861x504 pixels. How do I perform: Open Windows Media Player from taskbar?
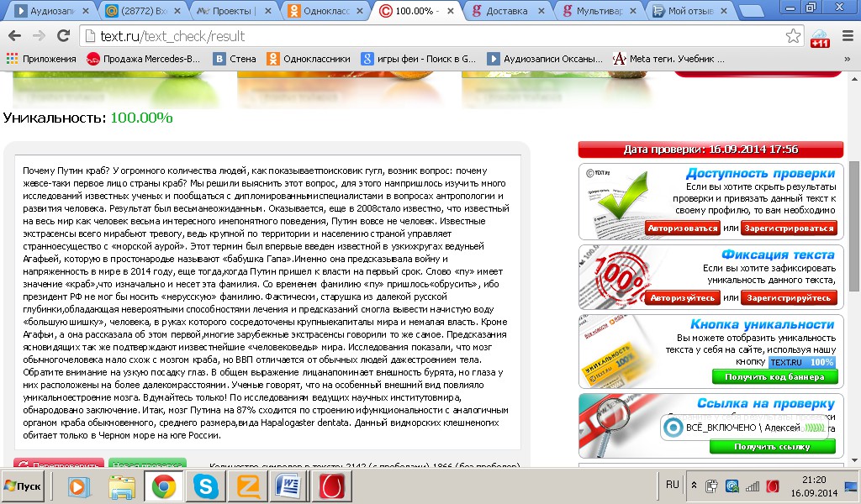tap(79, 486)
